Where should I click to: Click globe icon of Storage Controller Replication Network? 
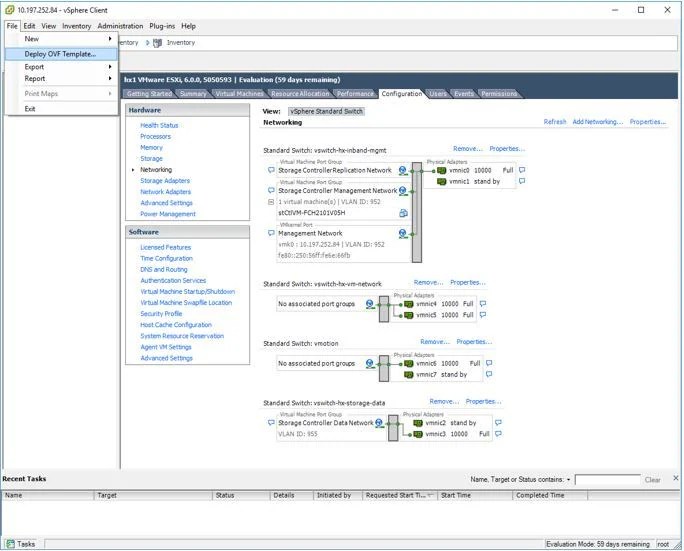point(403,171)
